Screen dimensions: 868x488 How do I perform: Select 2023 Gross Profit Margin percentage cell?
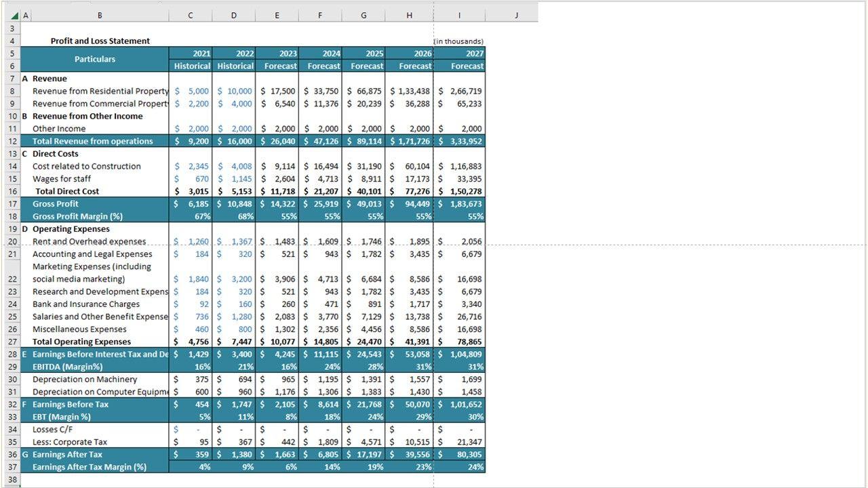277,216
